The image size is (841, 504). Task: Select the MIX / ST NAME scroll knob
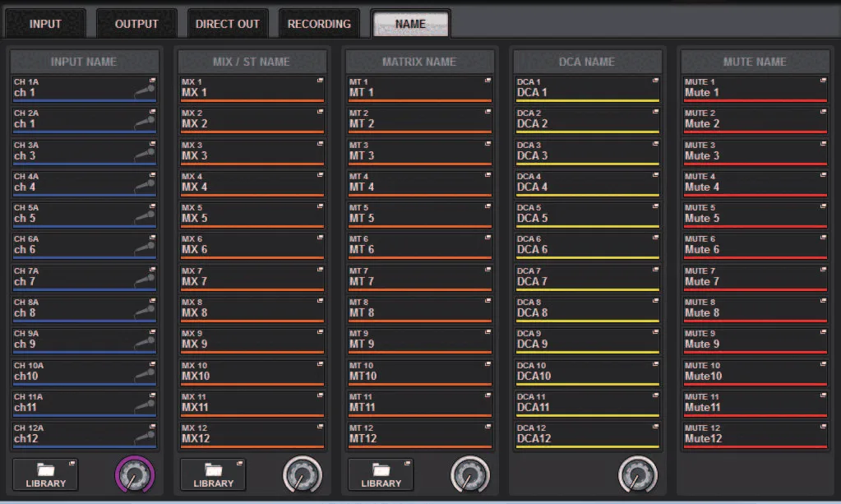tap(303, 474)
